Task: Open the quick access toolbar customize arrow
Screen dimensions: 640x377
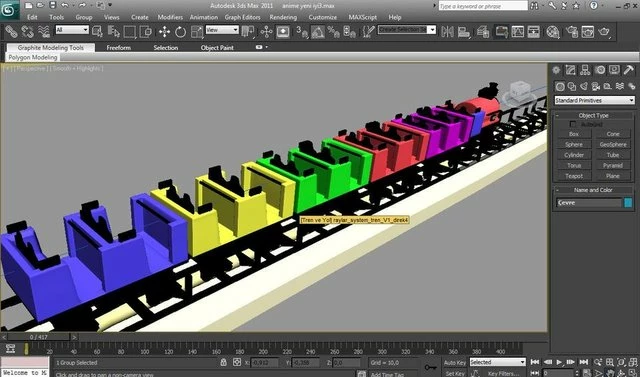Action: (110, 5)
